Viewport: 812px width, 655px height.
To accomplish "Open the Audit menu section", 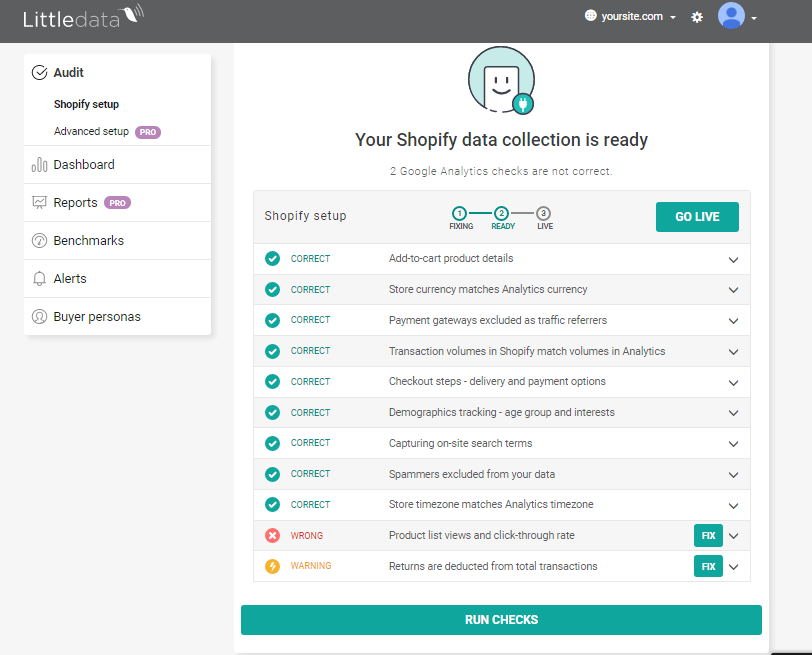I will (x=68, y=72).
